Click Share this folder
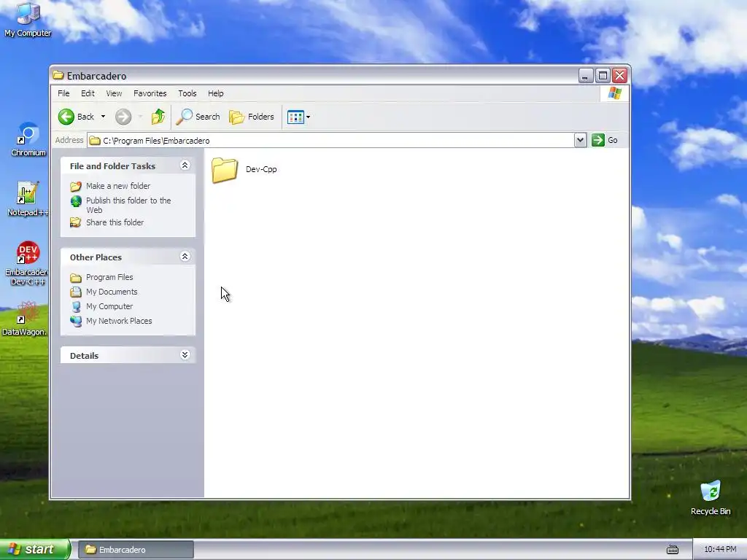 coord(115,222)
